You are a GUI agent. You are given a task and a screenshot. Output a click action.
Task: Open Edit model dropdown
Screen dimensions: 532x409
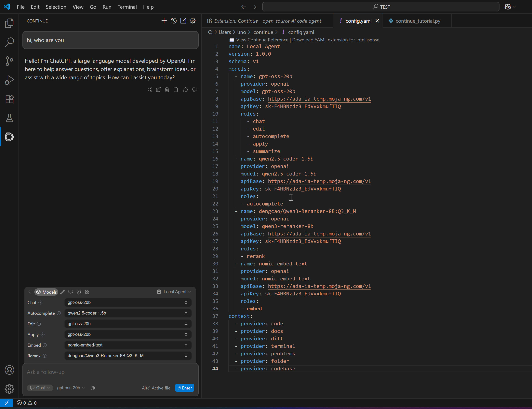pyautogui.click(x=128, y=324)
